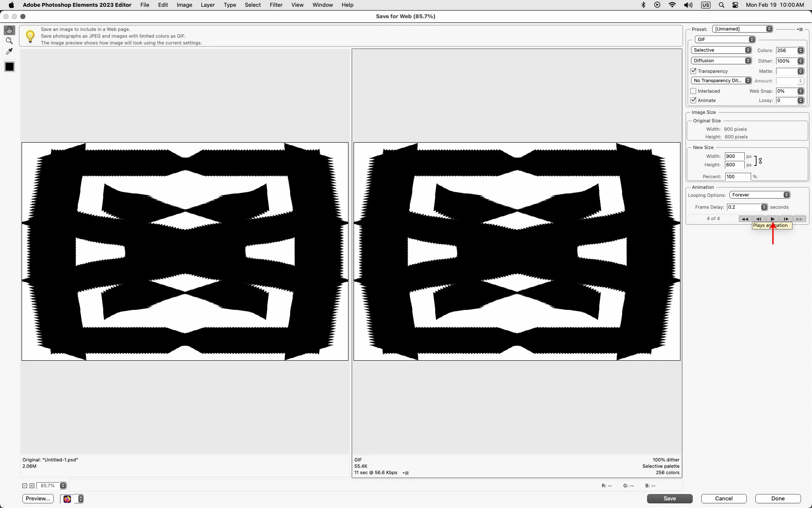Step to previous animation frame
The height and width of the screenshot is (508, 812).
coord(759,219)
